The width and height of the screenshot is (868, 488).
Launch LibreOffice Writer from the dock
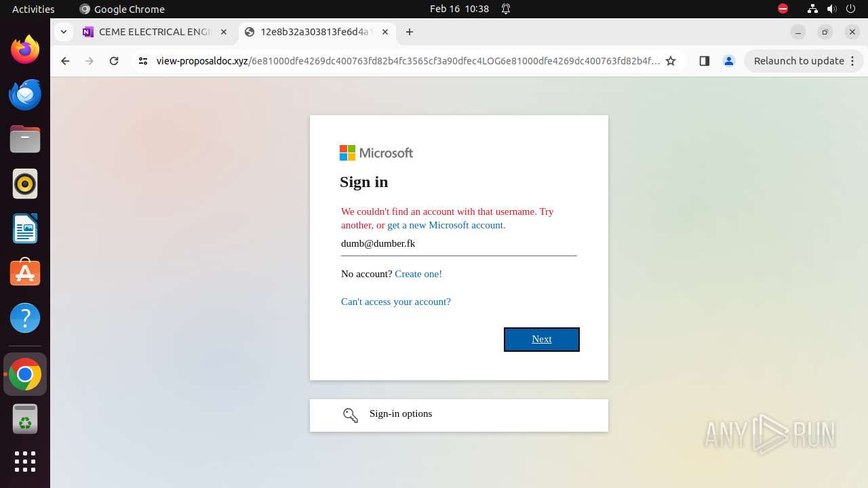[25, 228]
